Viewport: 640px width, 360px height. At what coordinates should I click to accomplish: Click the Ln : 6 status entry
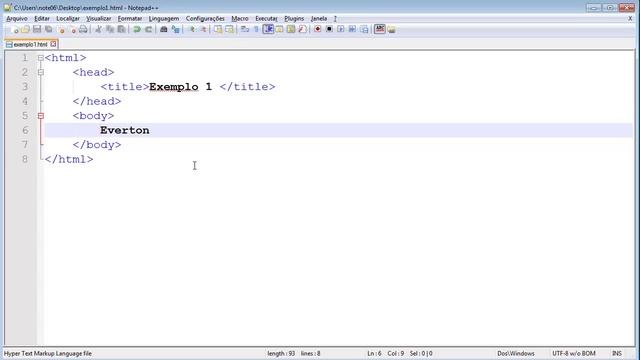[374, 353]
